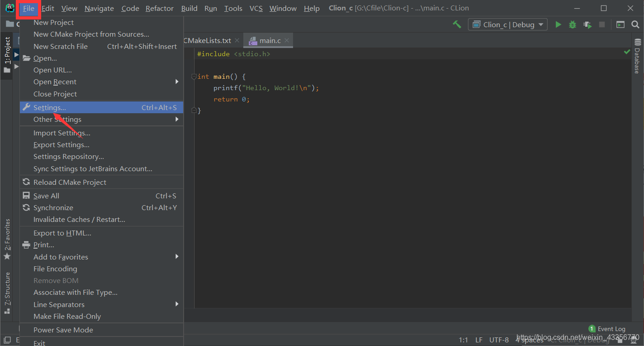Image resolution: width=644 pixels, height=346 pixels.
Task: Select Invalidate Caches / Restart...
Action: point(102,220)
